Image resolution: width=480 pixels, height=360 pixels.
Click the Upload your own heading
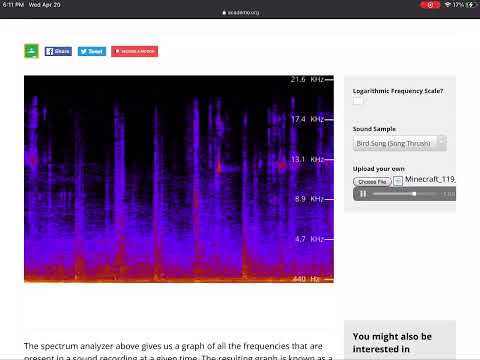click(x=379, y=169)
